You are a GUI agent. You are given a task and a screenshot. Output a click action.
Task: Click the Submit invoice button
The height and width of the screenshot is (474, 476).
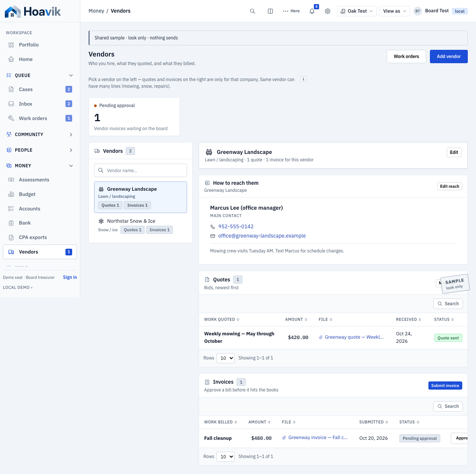coord(445,386)
